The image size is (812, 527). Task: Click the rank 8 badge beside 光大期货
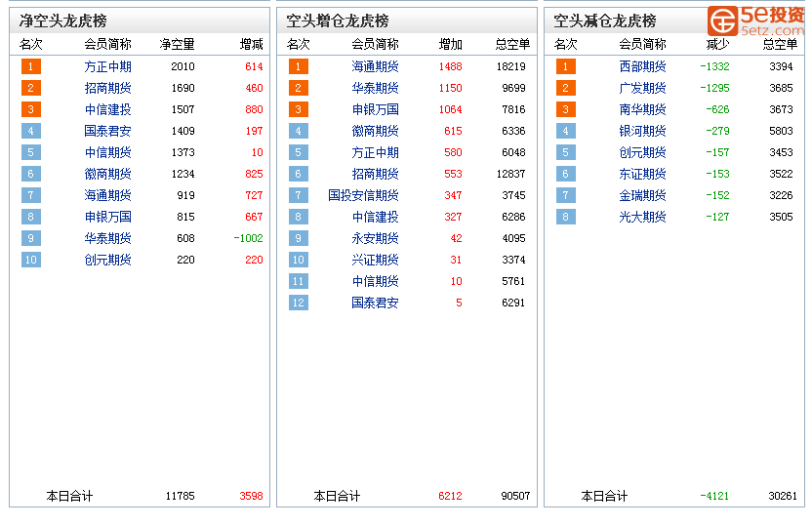565,217
